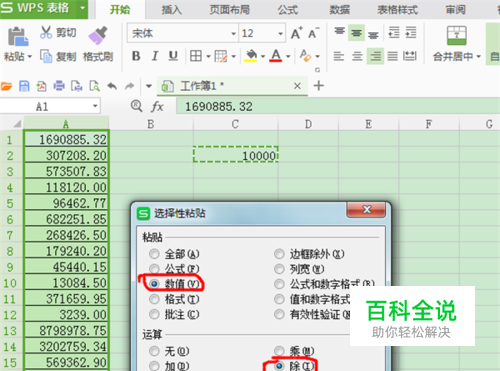Expand quick access toolbar customize arrow
This screenshot has height=371, width=500.
[x=149, y=86]
